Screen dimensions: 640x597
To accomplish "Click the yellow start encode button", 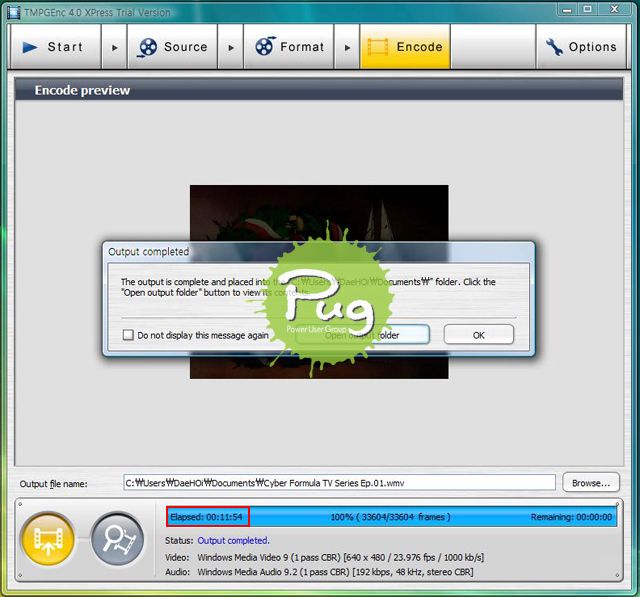I will (x=48, y=539).
